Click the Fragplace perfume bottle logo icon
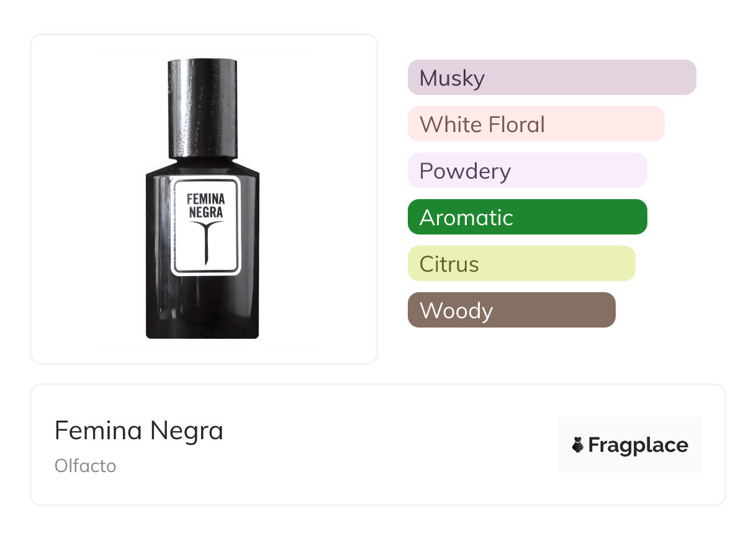The width and height of the screenshot is (756, 536). click(x=578, y=445)
